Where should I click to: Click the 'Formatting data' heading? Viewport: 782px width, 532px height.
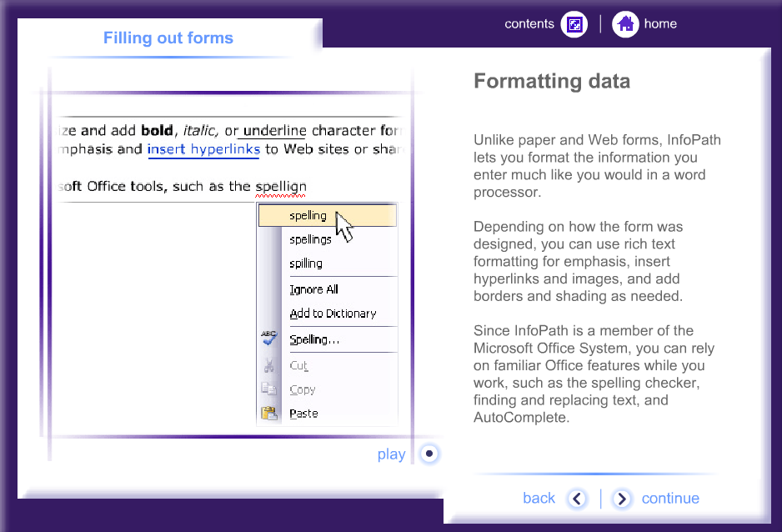click(x=552, y=81)
